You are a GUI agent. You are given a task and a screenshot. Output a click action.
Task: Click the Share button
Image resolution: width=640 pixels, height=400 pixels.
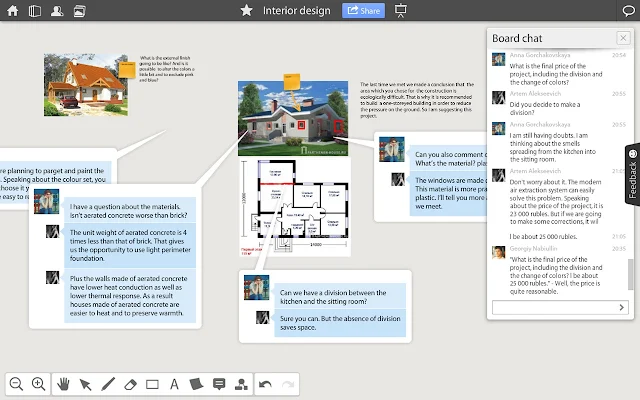pos(363,11)
